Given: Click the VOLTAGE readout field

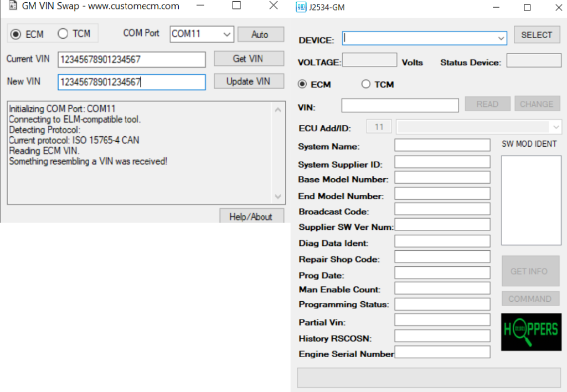Looking at the screenshot, I should pos(369,60).
